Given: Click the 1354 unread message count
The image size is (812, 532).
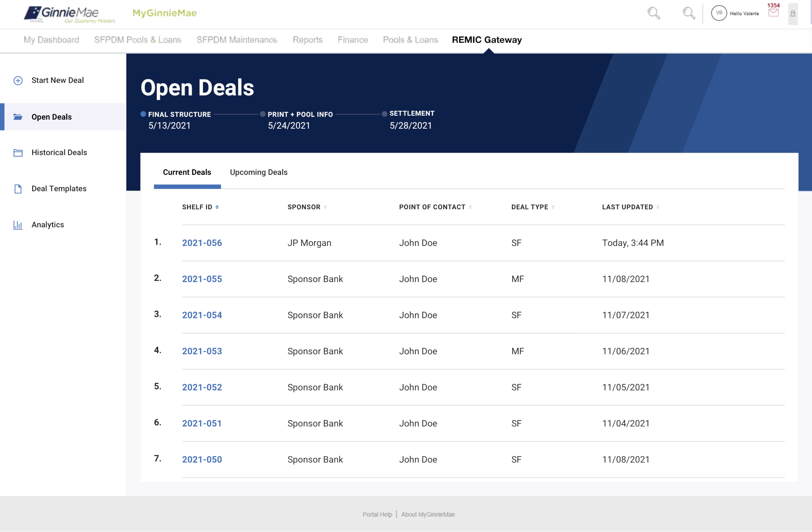Looking at the screenshot, I should pos(773,5).
